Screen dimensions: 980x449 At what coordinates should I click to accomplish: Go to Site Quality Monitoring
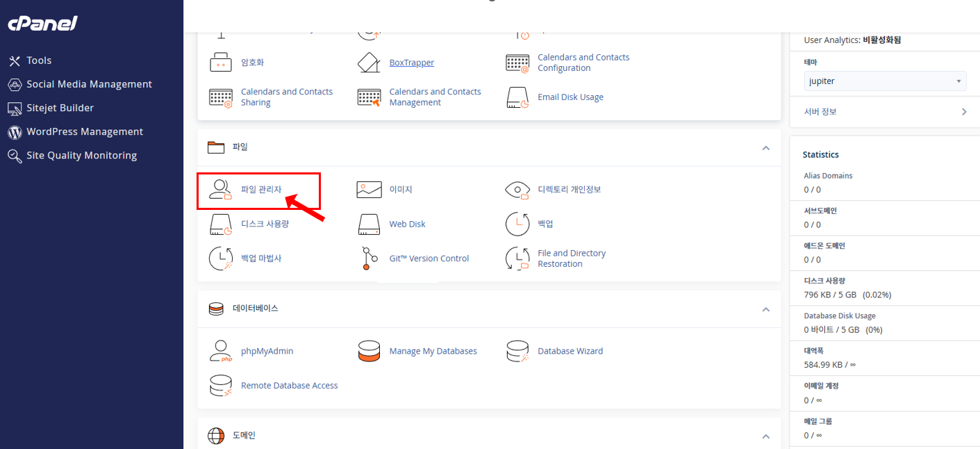pyautogui.click(x=81, y=156)
